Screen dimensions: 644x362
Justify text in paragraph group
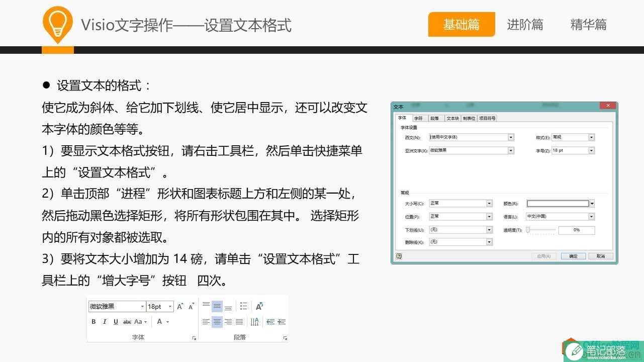239,322
